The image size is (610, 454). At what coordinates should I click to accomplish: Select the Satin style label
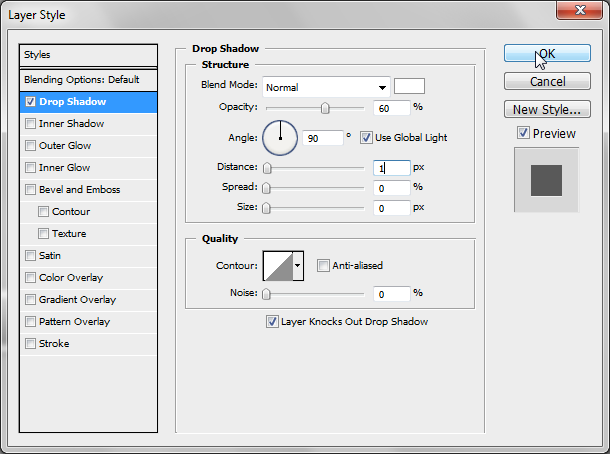tap(50, 256)
